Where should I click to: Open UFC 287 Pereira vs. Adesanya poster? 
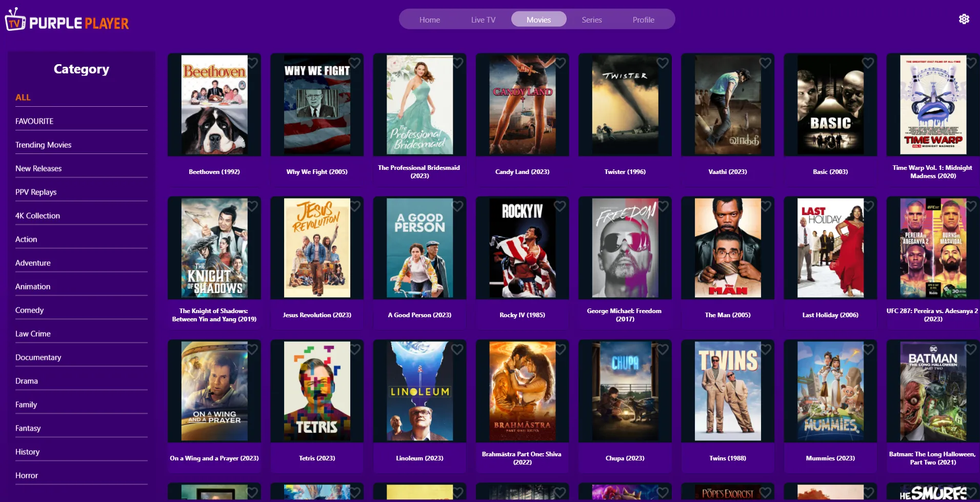coord(933,248)
